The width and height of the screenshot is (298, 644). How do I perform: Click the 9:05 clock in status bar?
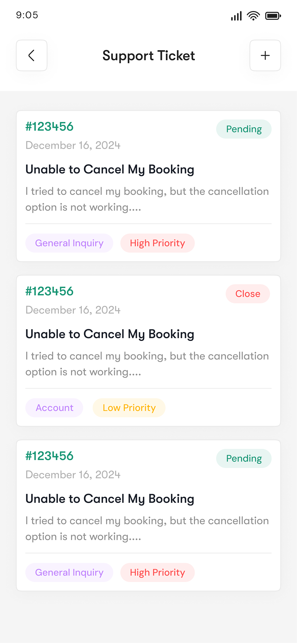[x=27, y=15]
